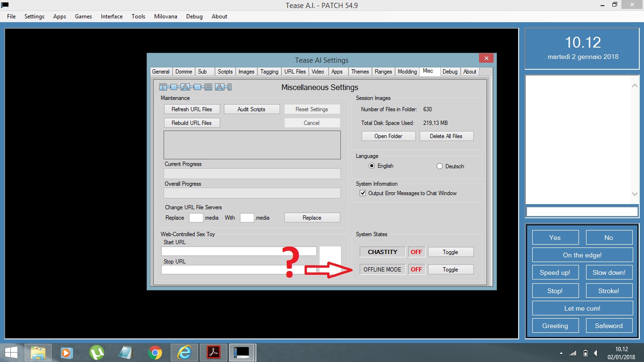Focus the Replace .media text box

[x=196, y=218]
